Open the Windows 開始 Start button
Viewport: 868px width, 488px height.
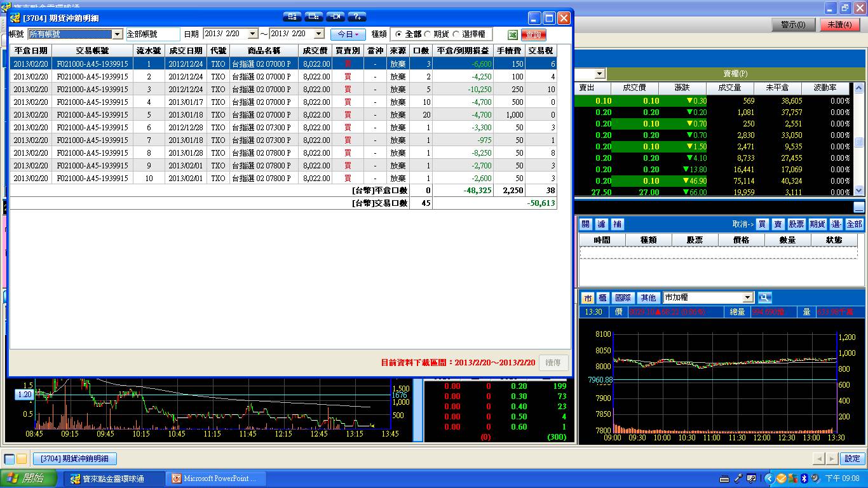click(x=30, y=478)
